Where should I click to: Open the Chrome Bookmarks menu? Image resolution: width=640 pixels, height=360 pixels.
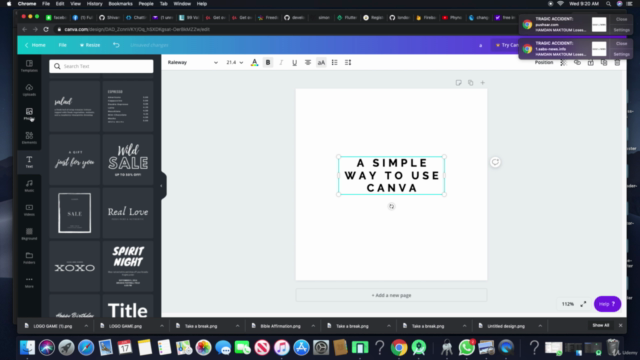pos(120,4)
